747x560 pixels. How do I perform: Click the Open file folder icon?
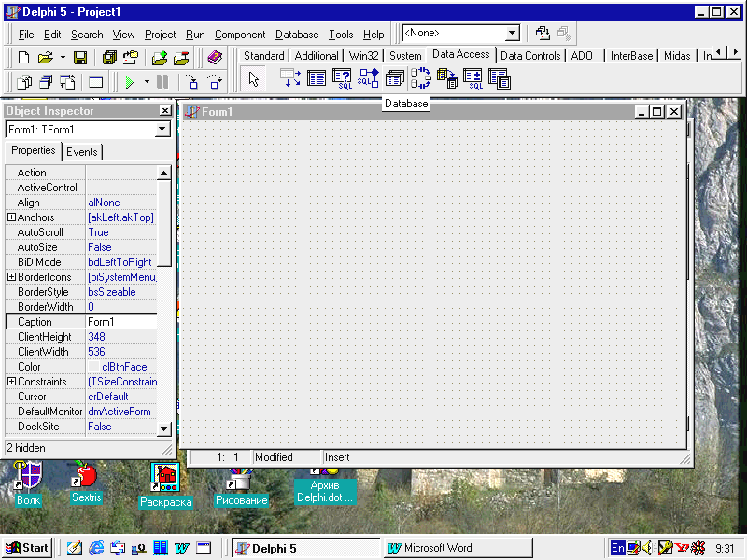pos(45,58)
